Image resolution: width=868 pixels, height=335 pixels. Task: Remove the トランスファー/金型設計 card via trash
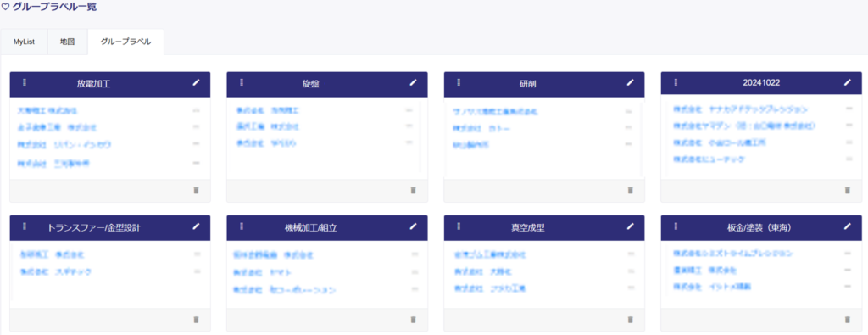click(196, 320)
